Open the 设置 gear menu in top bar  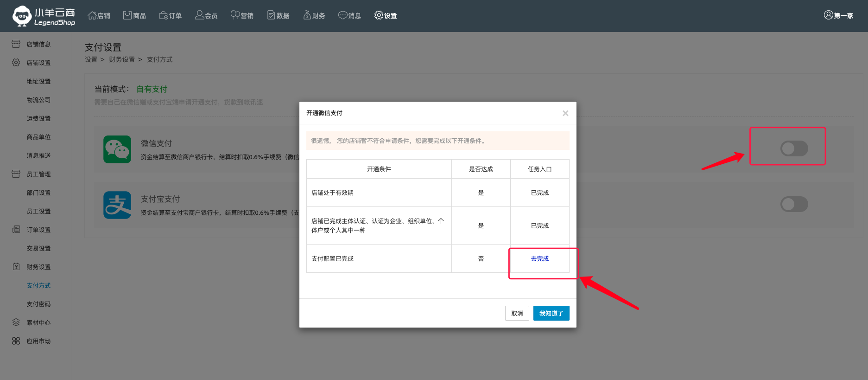[386, 15]
